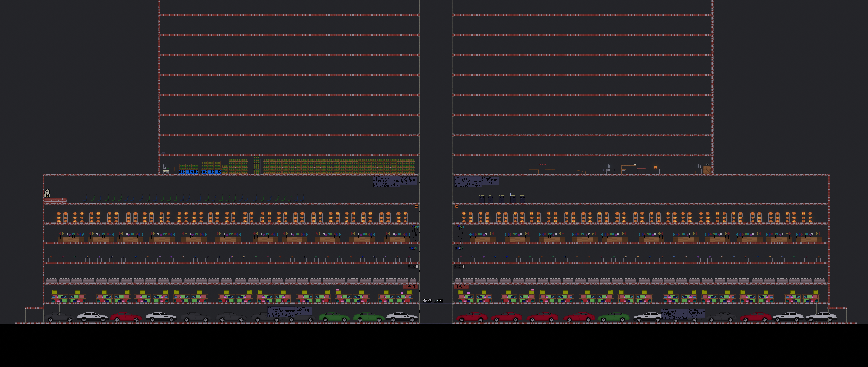Click the red sign above the right wing desks
The height and width of the screenshot is (367, 868).
(462, 286)
